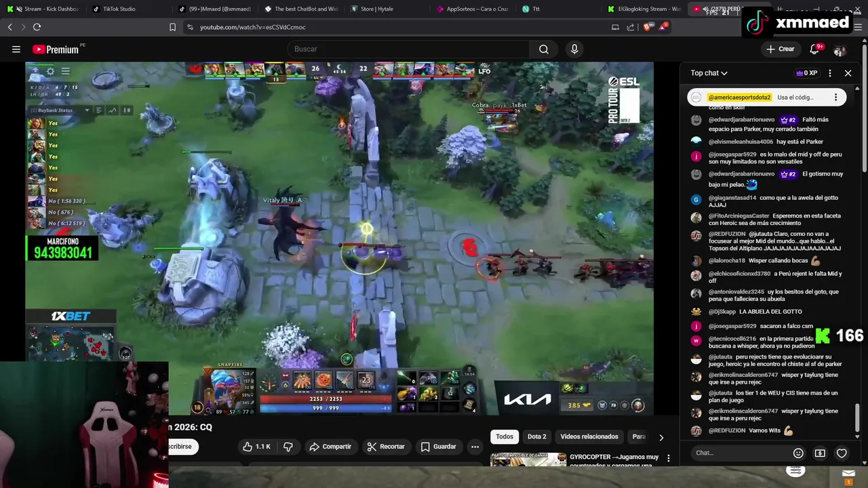The width and height of the screenshot is (868, 488).
Task: View site information in the address bar
Action: point(190,27)
